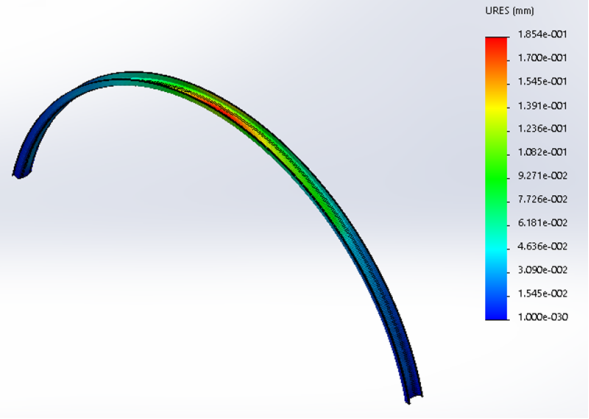Click the 1.545e-002 legend value
Viewport: 589px width, 419px height.
pos(542,293)
